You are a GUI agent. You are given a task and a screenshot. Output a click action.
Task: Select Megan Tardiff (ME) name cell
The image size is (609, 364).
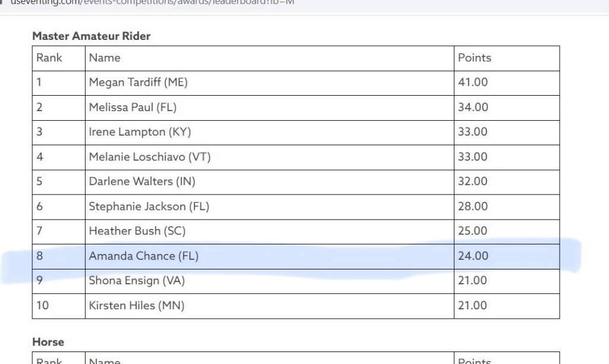138,83
